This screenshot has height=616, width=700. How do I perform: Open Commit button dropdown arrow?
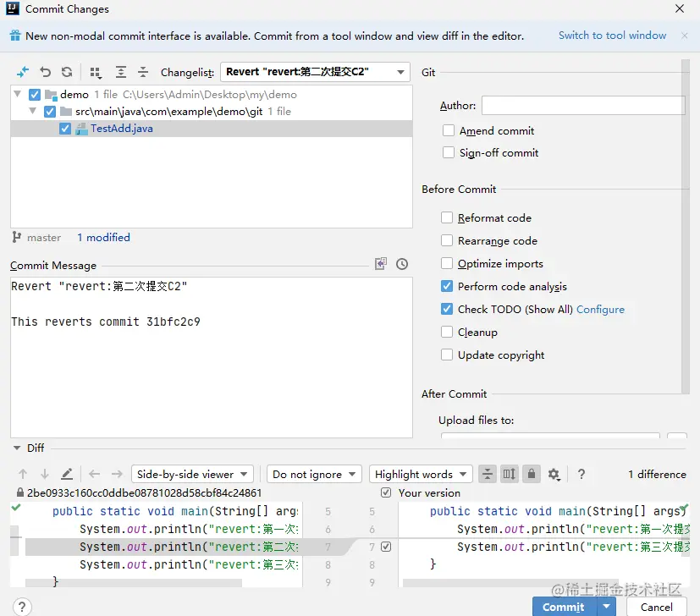coord(606,607)
